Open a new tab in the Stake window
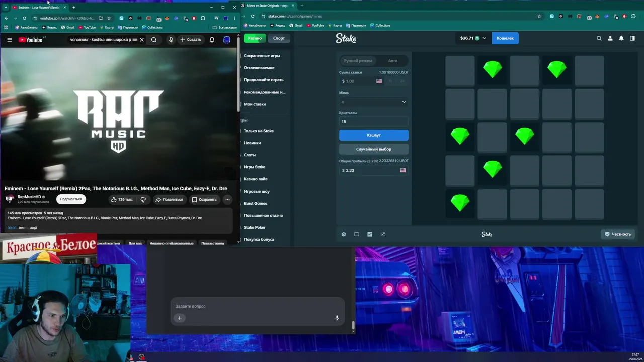 (302, 6)
